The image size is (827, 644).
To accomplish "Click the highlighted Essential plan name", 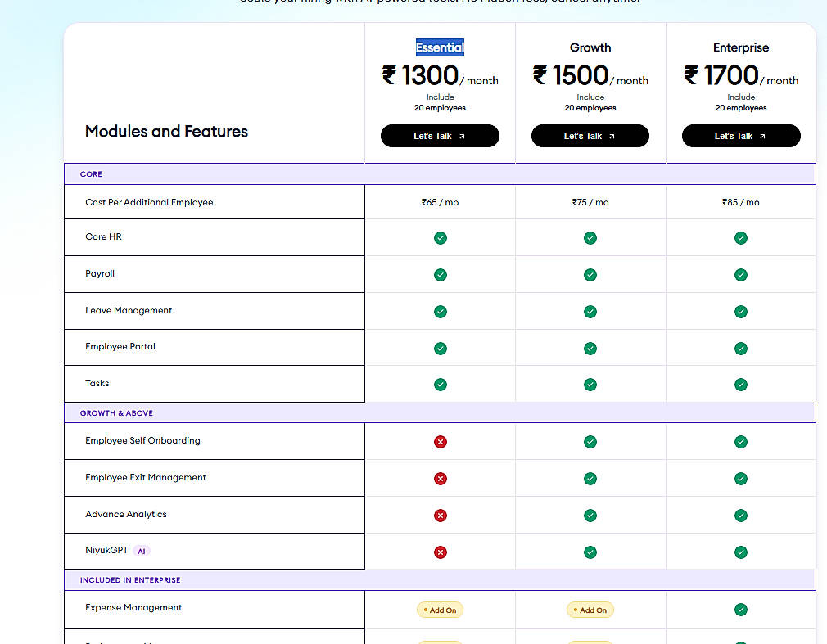I will 440,47.
